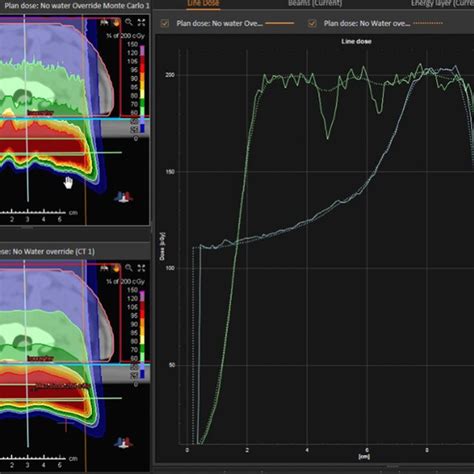Viewport: 474px width, 474px height.
Task: Uncheck the first Plan dose No water Ove... checkbox
Action: [165, 23]
